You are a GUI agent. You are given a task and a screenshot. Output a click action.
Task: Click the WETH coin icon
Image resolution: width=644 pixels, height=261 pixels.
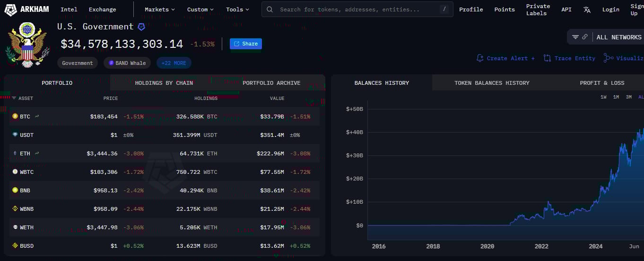pos(15,227)
